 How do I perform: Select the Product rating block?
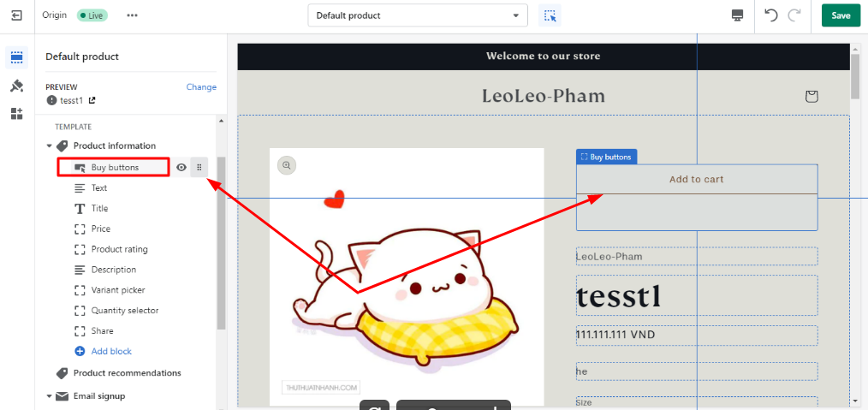click(x=120, y=250)
